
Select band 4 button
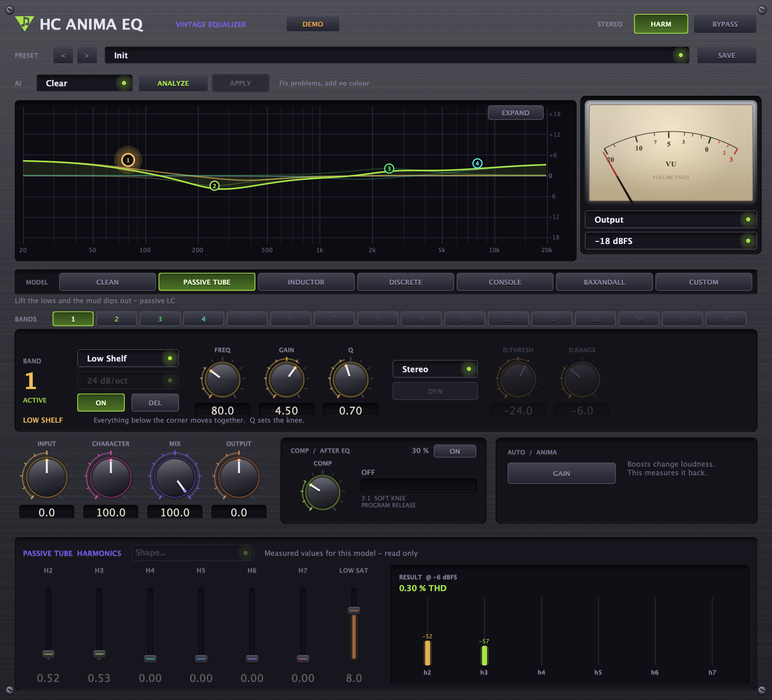click(204, 319)
